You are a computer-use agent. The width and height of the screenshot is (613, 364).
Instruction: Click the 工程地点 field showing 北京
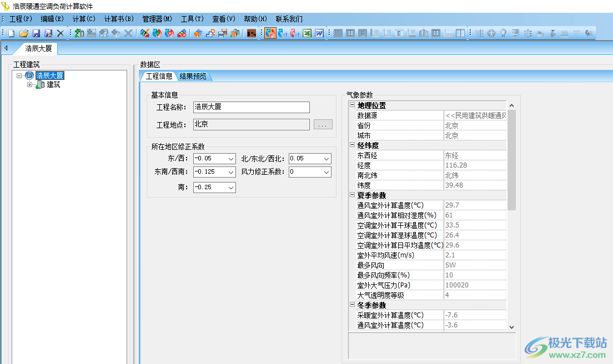tap(252, 124)
